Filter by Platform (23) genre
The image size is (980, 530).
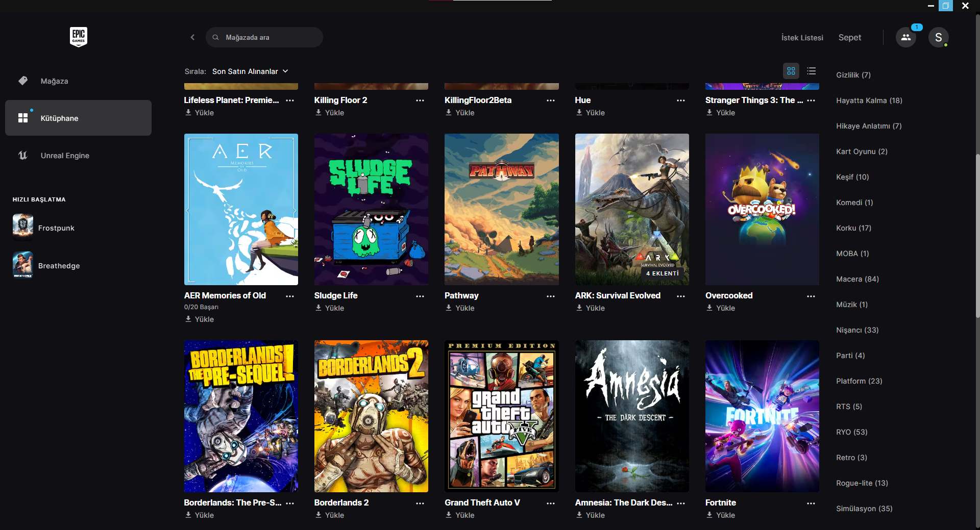coord(859,381)
